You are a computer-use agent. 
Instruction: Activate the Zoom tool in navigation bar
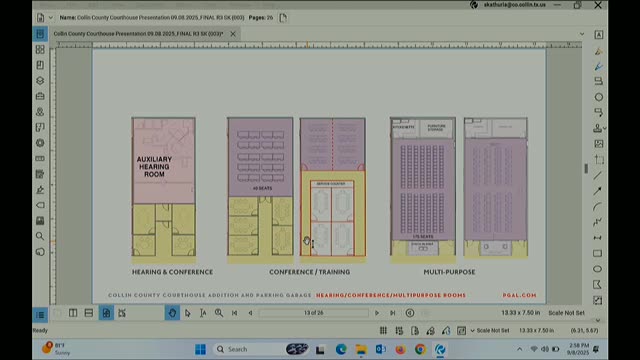point(219,313)
